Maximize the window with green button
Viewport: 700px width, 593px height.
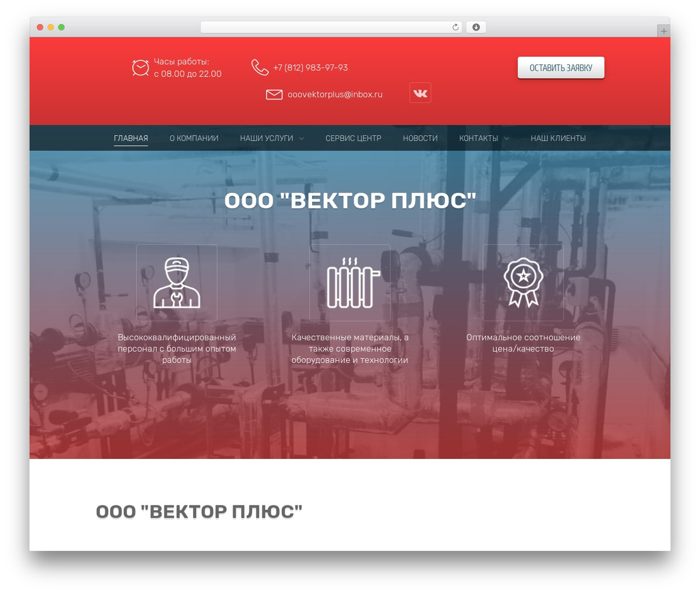pos(61,27)
